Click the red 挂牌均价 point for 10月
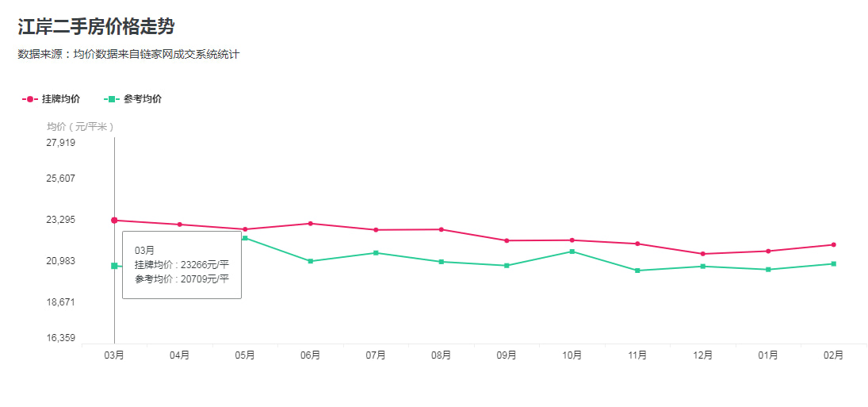The image size is (868, 407). click(x=572, y=240)
